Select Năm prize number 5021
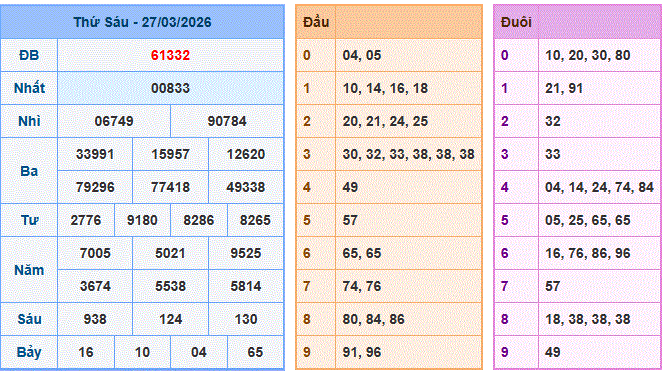Viewport: 666px width, 373px height. (x=170, y=253)
